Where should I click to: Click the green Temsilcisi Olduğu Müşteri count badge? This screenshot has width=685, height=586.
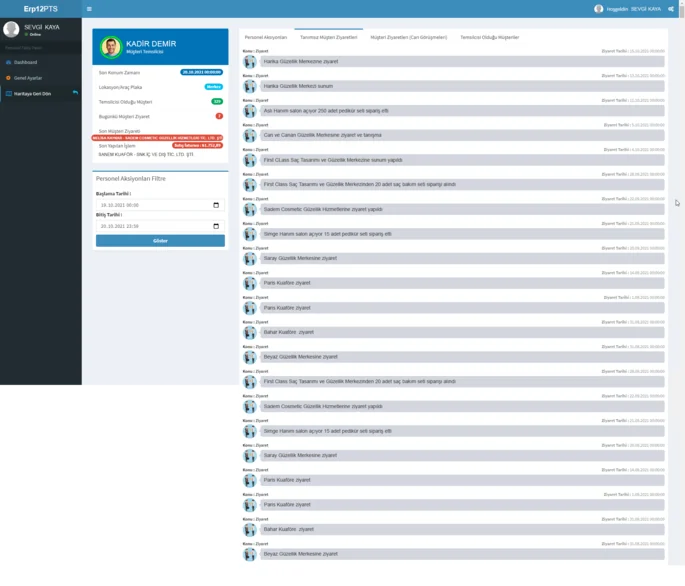coord(217,101)
